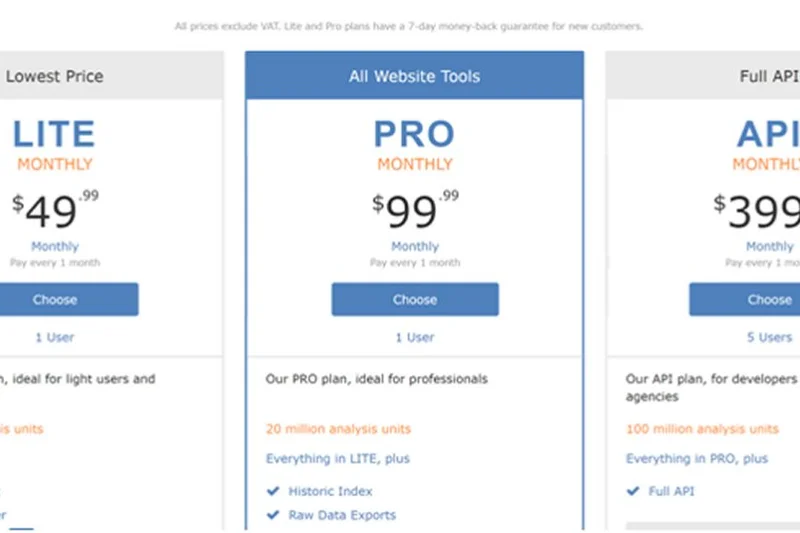Click the Everything in PRO, plus text
Image resolution: width=800 pixels, height=533 pixels.
point(697,459)
